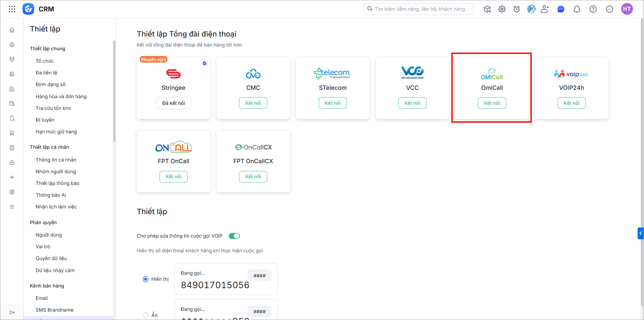Image resolution: width=644 pixels, height=320 pixels.
Task: Expand the blue side panel tab
Action: pos(641,233)
